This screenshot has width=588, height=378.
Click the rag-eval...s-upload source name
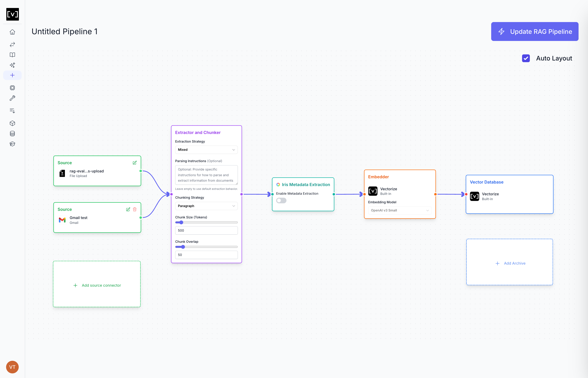[87, 171]
